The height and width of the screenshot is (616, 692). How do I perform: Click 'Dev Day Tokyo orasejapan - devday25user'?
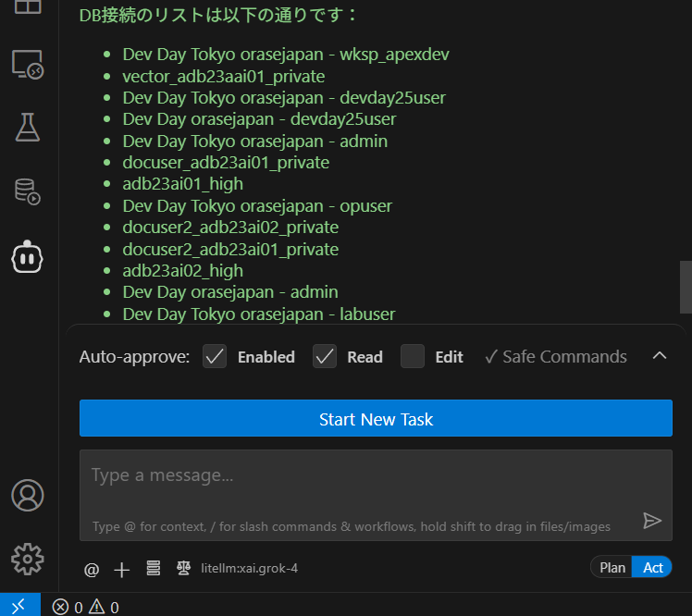(x=284, y=98)
